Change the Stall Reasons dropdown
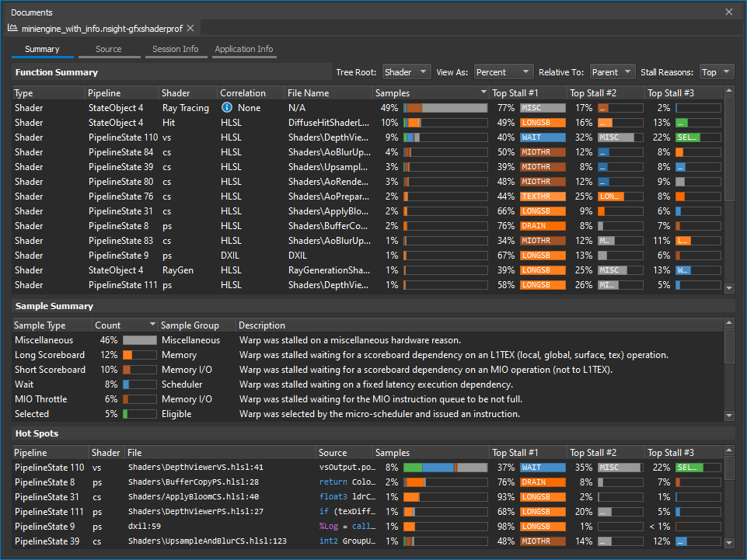This screenshot has width=747, height=560. pos(716,72)
